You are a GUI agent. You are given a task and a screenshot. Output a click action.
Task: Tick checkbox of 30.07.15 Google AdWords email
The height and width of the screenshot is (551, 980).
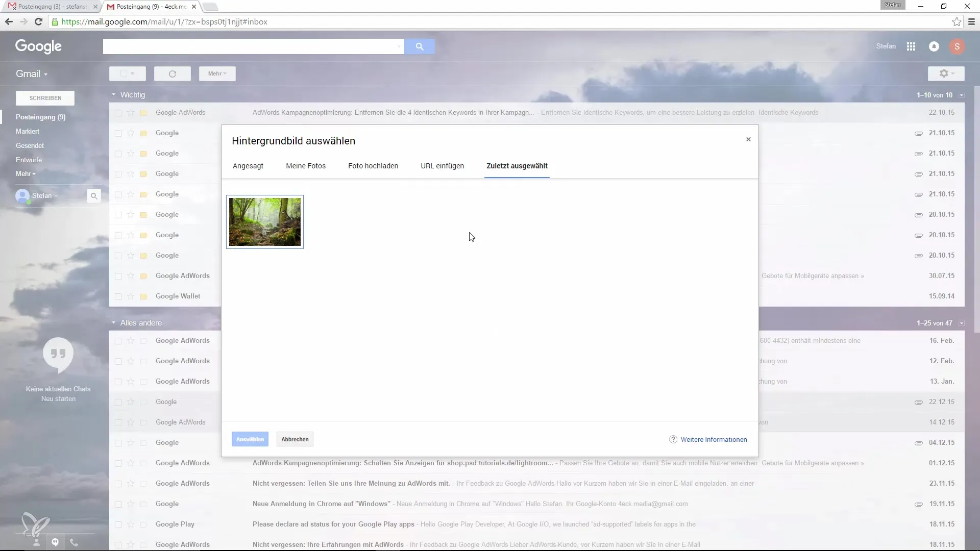118,276
